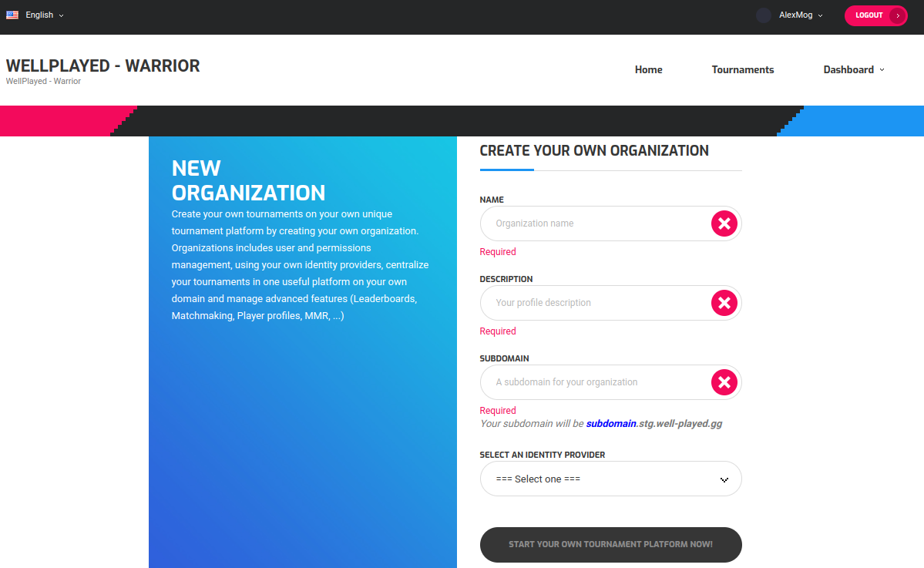Click the blue subdomain preview link text
Image resolution: width=924 pixels, height=568 pixels.
(610, 423)
